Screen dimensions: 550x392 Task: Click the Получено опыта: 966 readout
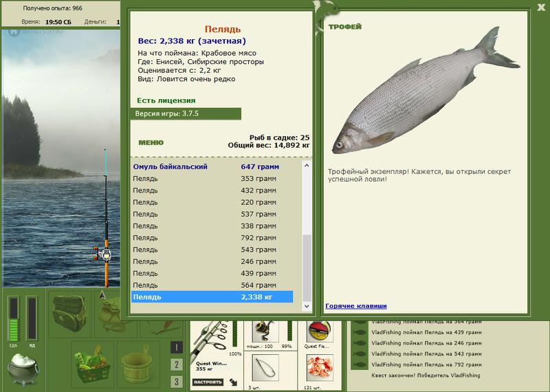click(53, 8)
